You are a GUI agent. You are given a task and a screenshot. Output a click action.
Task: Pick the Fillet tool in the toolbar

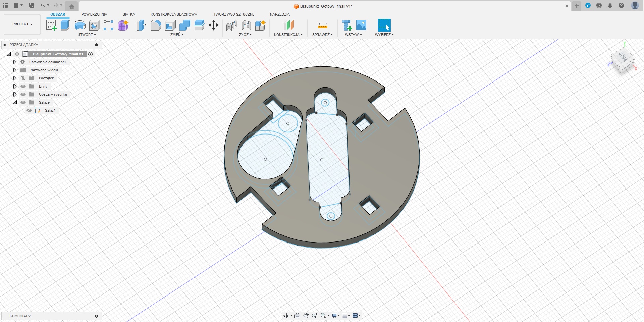click(x=156, y=25)
